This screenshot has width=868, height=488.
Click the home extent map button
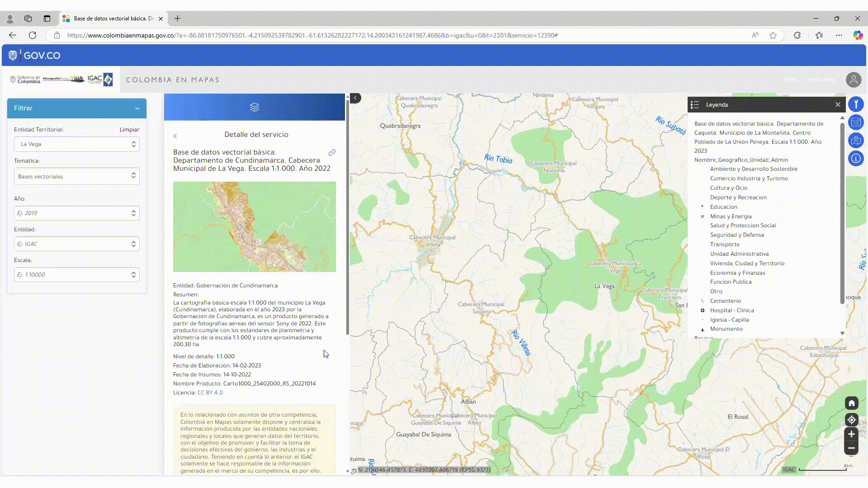pyautogui.click(x=851, y=403)
